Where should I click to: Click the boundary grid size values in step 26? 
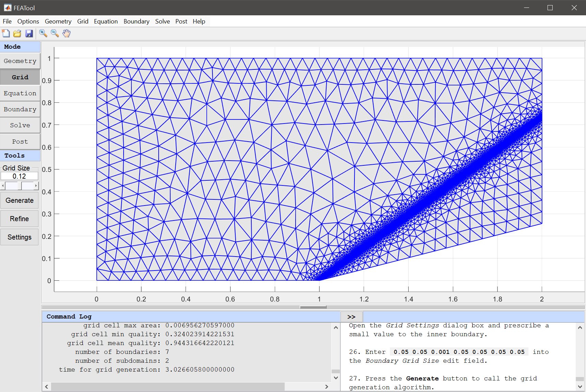point(459,352)
